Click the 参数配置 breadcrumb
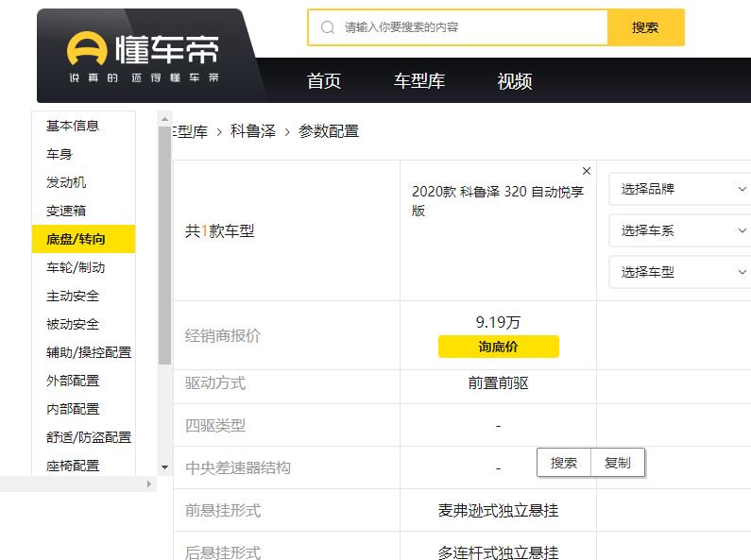Image resolution: width=751 pixels, height=560 pixels. [329, 131]
